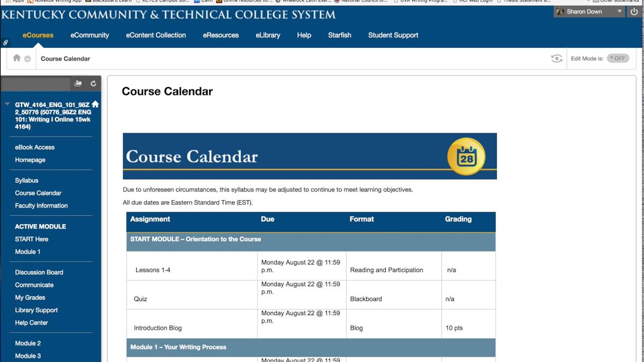Open the Sharon Down user menu
Screen dimensions: 644x362
pyautogui.click(x=589, y=12)
